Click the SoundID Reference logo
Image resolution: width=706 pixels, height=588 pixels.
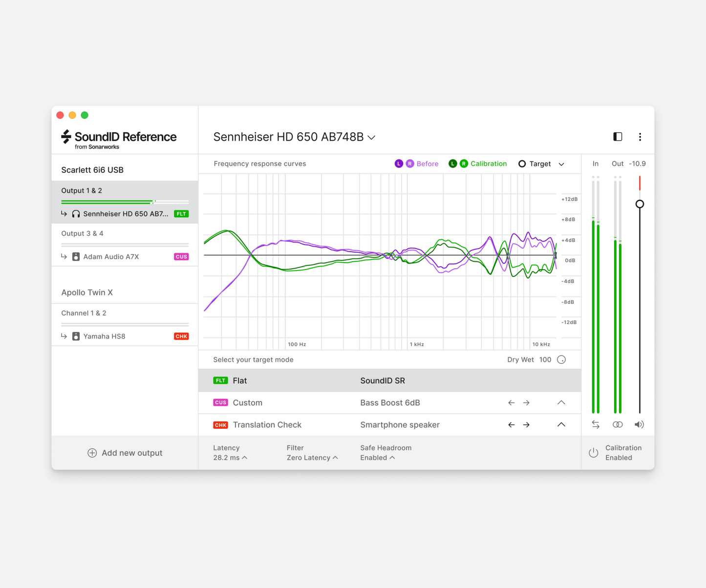tap(119, 139)
